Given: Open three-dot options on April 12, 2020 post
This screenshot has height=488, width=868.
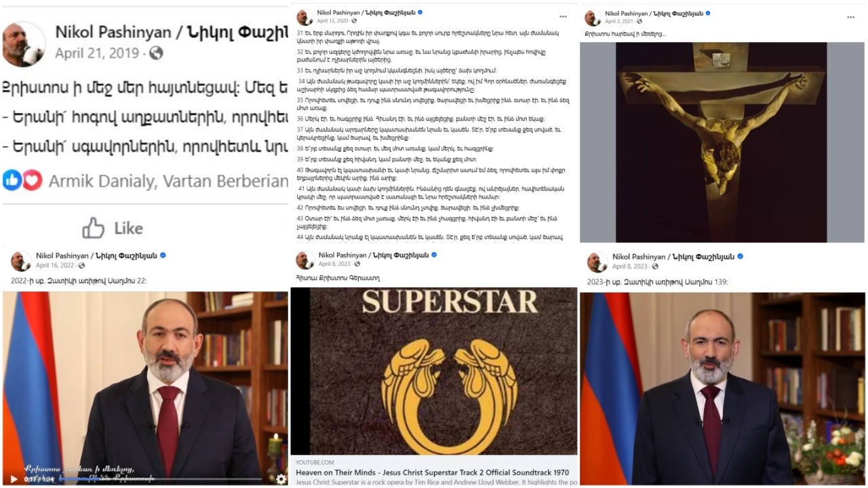Looking at the screenshot, I should (x=563, y=16).
